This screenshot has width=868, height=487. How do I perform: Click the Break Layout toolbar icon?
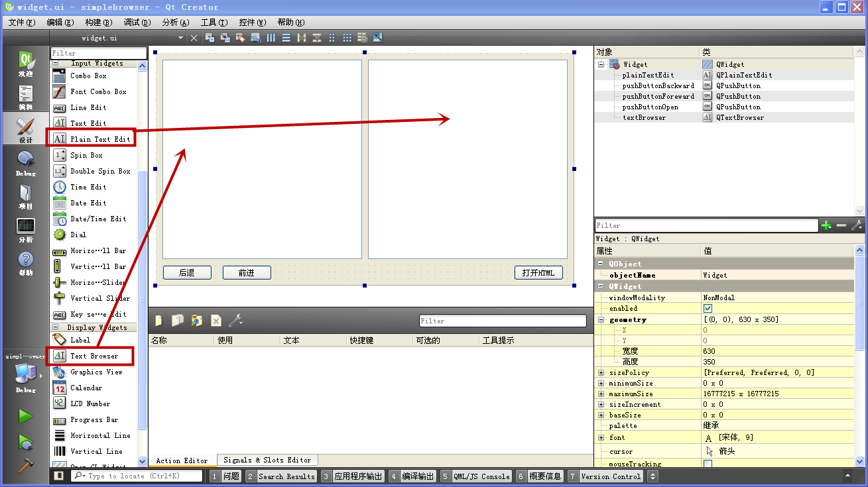tap(362, 37)
